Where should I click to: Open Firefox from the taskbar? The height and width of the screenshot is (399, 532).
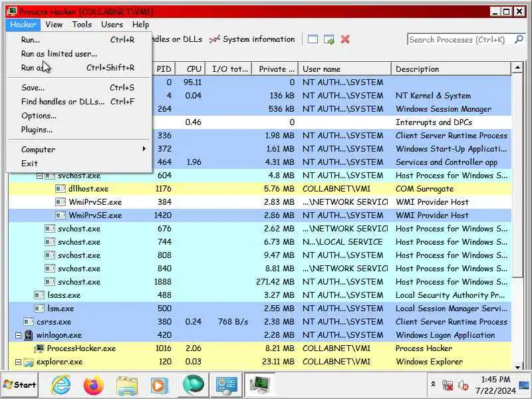pyautogui.click(x=94, y=385)
